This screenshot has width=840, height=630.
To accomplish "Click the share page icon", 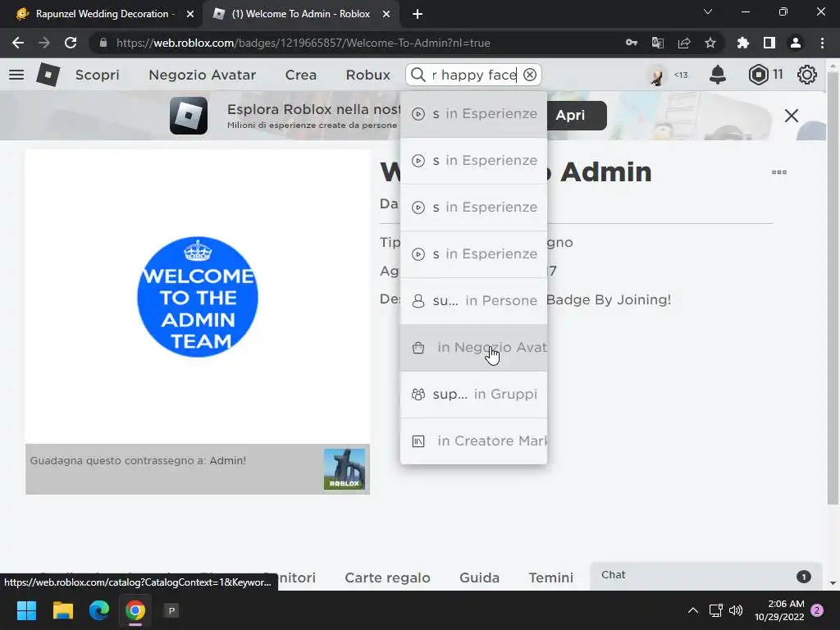I will (683, 43).
